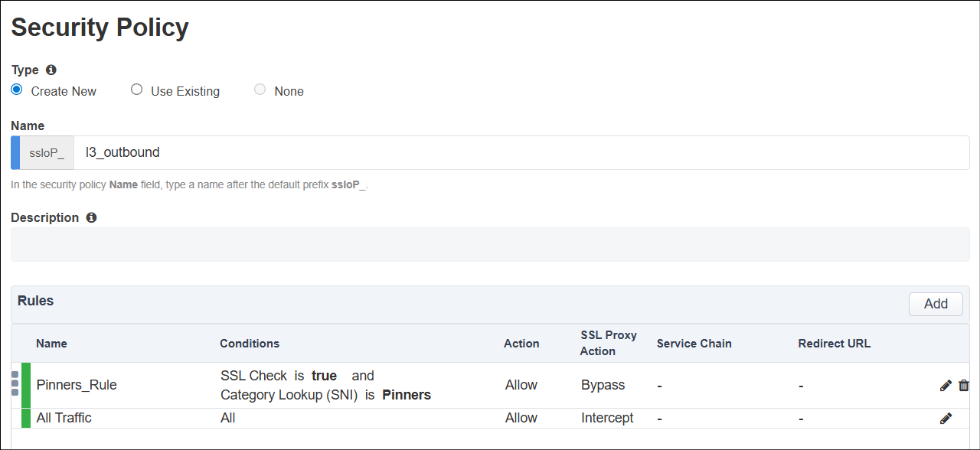Click the SSL Proxy Action column header

609,344
